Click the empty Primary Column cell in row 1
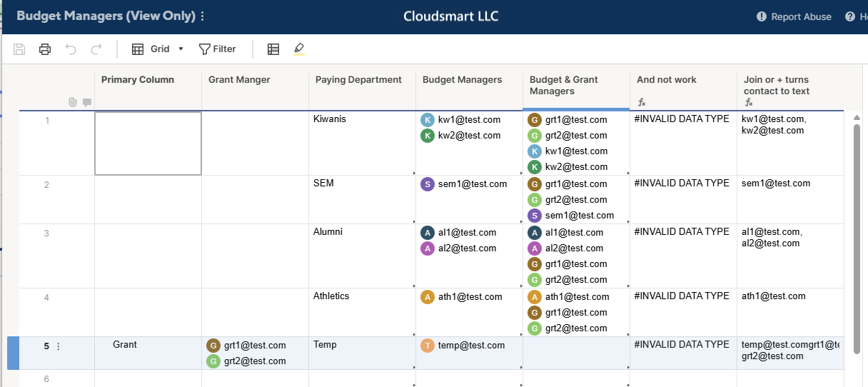Viewport: 868px width, 387px height. tap(148, 144)
